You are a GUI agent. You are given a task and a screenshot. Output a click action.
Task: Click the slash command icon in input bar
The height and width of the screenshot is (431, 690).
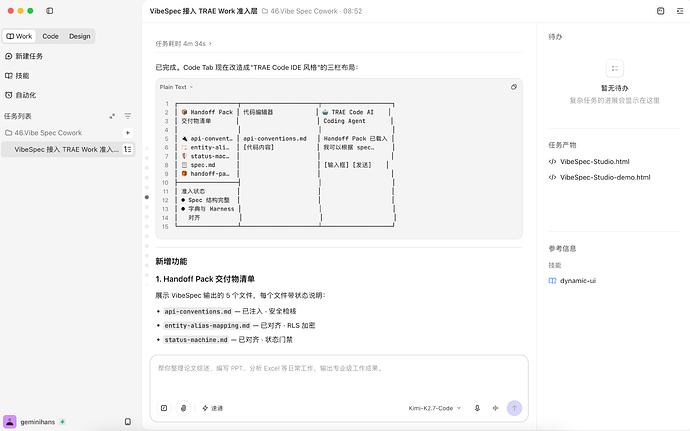click(164, 408)
